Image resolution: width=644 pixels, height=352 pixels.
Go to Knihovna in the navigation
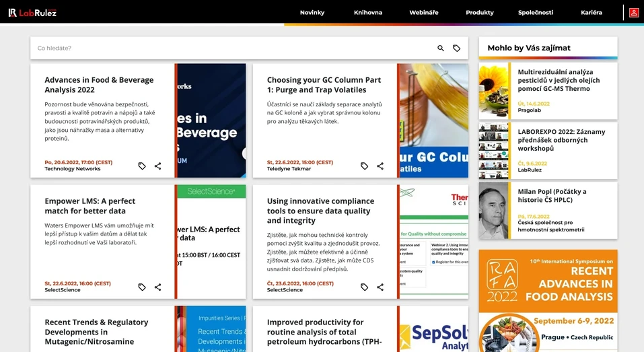coord(368,13)
